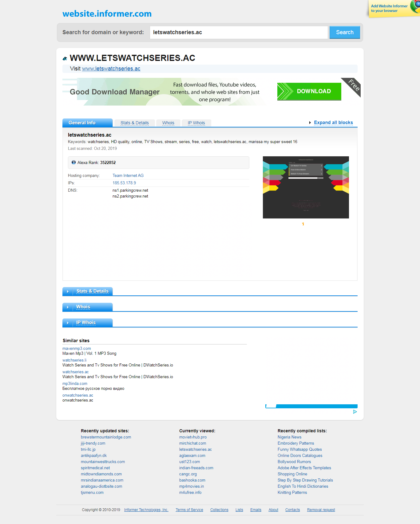Switch to the Stats & Details tab
The height and width of the screenshot is (524, 420).
click(x=134, y=123)
